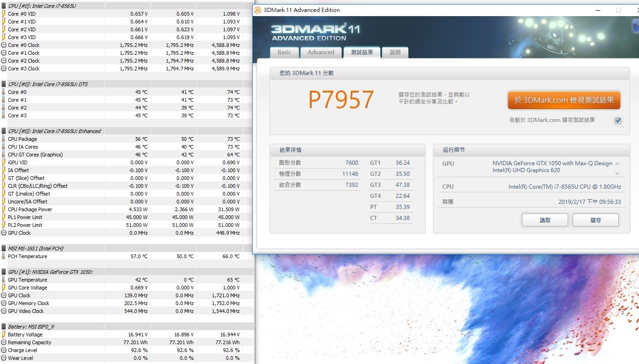Screen dimensions: 639x364
Task: Click lightning icon beside CPU Package Power
Action: pos(4,209)
